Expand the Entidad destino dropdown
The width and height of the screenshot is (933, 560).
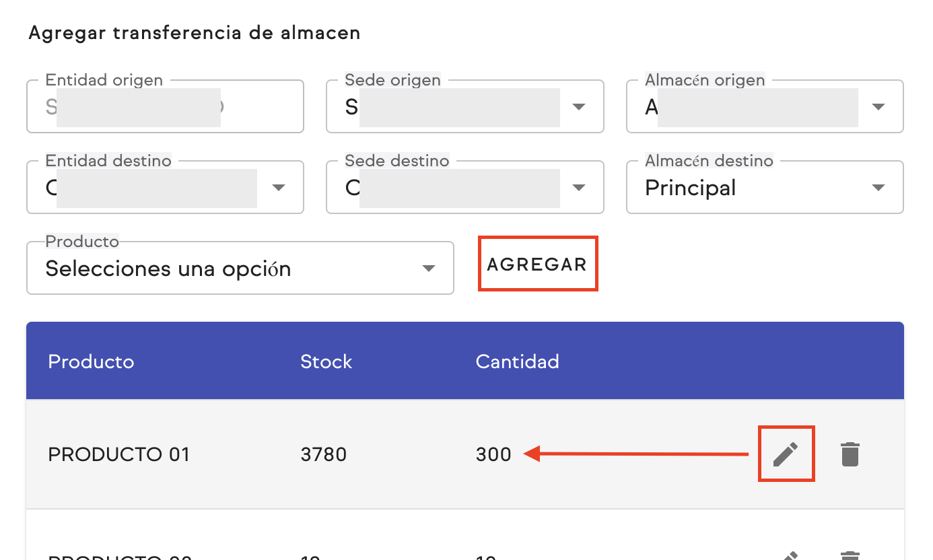coord(278,188)
